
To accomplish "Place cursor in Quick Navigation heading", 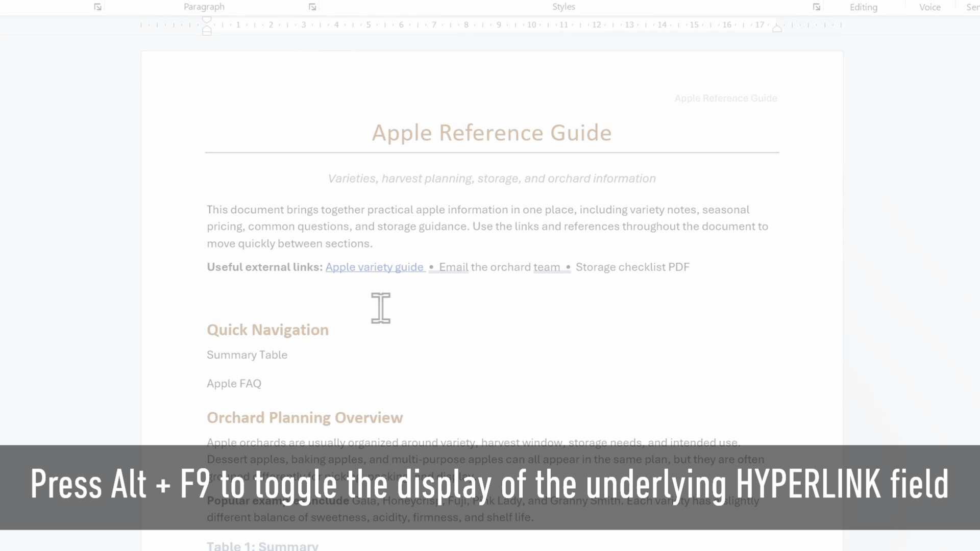I will (x=267, y=330).
